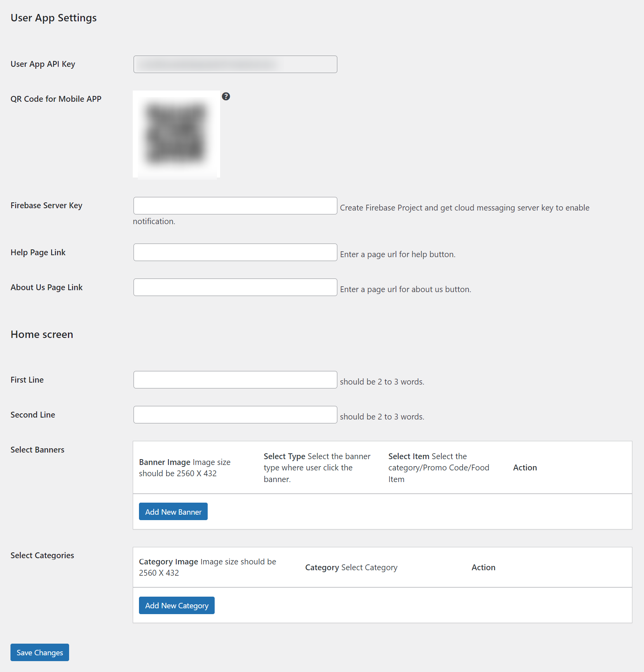
Task: Focus the Second Line text field
Action: tap(235, 414)
